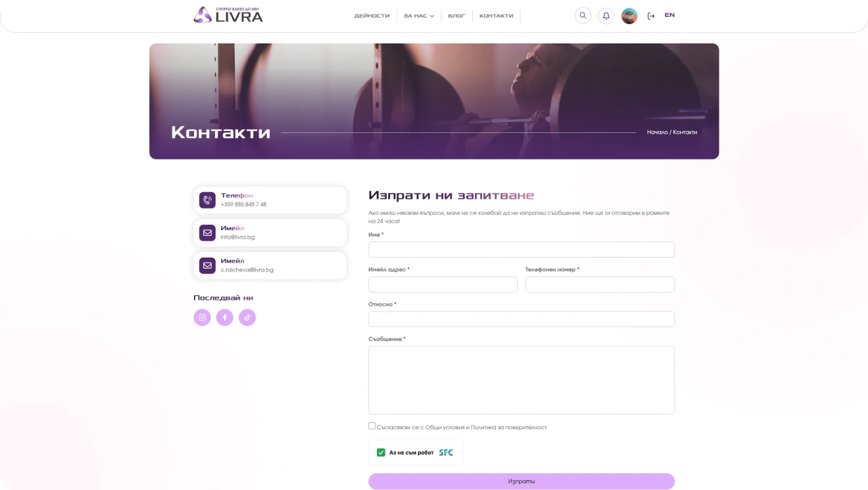Click envelope icon beside c.raicheva@livra.bg
The width and height of the screenshot is (868, 490).
pyautogui.click(x=207, y=265)
